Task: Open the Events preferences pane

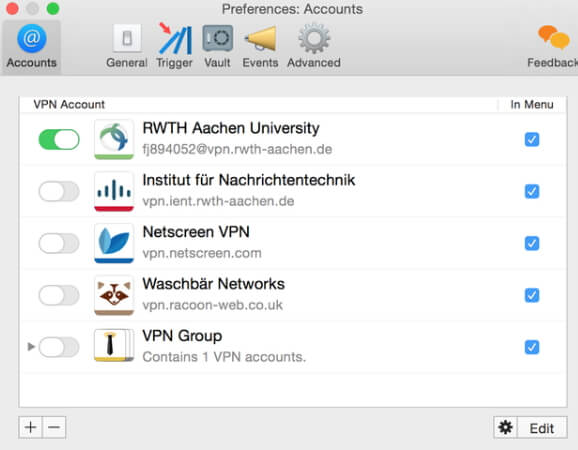Action: [x=260, y=46]
